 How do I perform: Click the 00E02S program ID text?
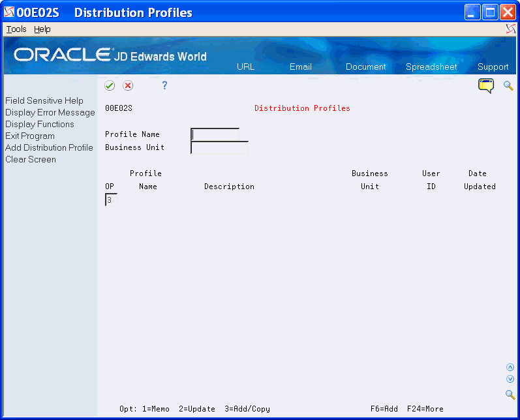click(x=119, y=108)
